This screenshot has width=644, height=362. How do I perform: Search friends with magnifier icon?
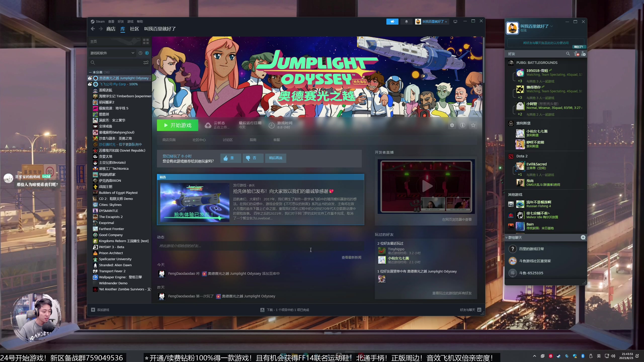[568, 54]
